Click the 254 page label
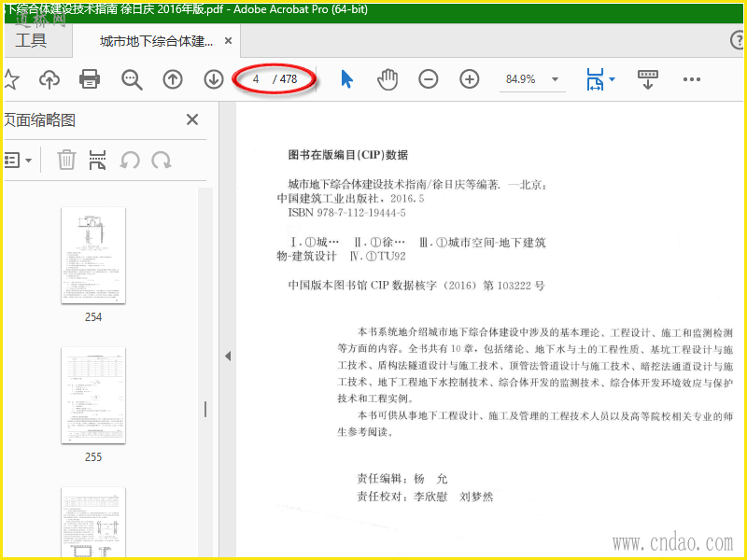747x560 pixels. tap(93, 316)
